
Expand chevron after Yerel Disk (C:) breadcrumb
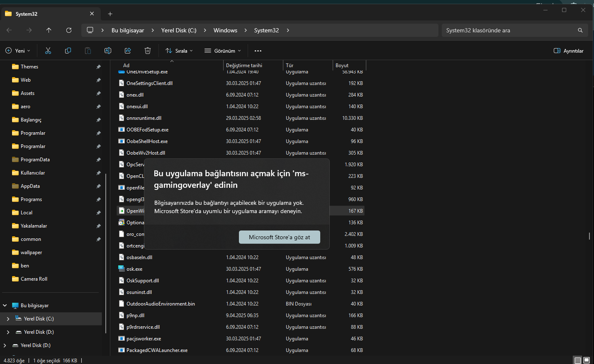(x=205, y=30)
